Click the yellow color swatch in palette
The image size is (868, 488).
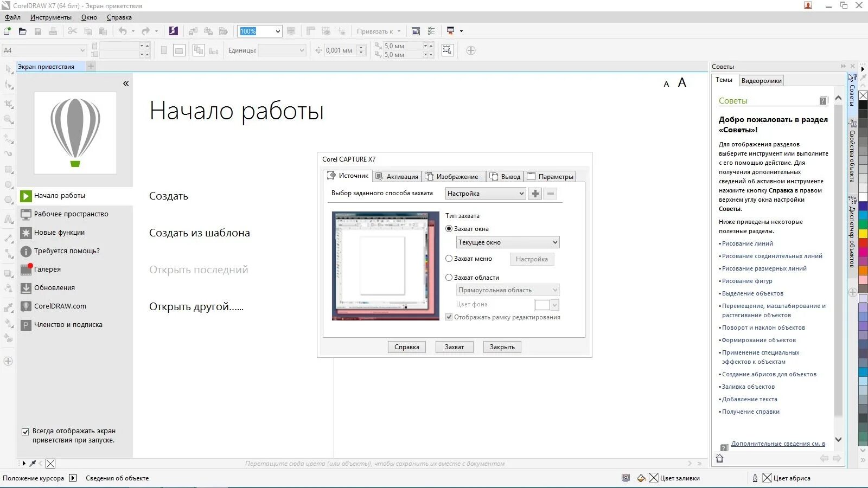[863, 234]
